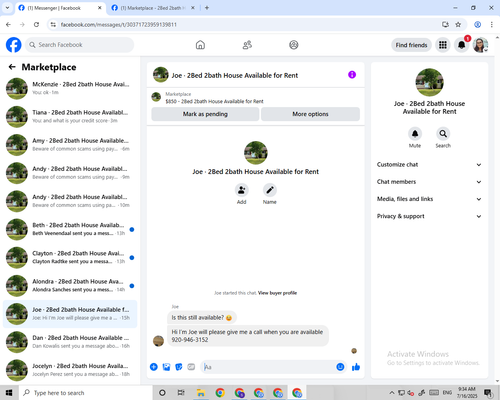Click the listing photo in right panel
Image resolution: width=500 pixels, height=400 pixels.
pos(429,82)
